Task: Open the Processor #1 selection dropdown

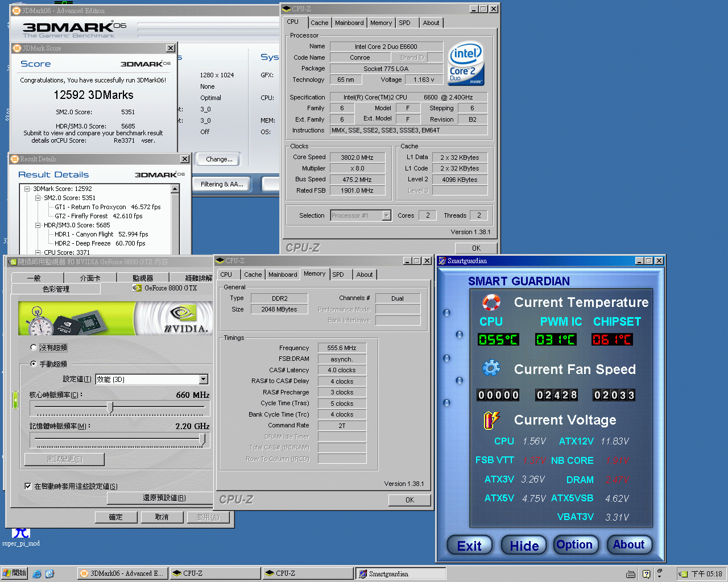Action: tap(387, 215)
